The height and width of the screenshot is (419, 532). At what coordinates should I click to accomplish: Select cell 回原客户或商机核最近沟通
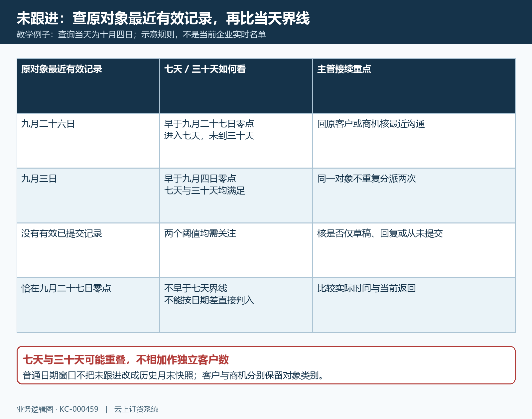click(414, 141)
